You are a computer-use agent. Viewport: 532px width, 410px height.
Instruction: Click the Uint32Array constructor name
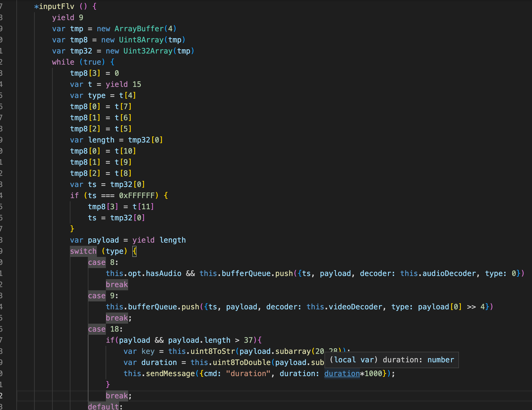(148, 51)
